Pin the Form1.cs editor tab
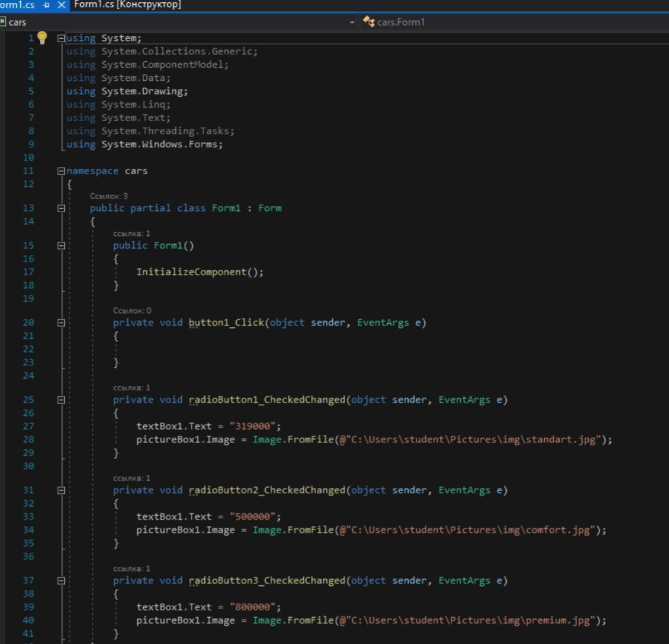 click(x=46, y=5)
